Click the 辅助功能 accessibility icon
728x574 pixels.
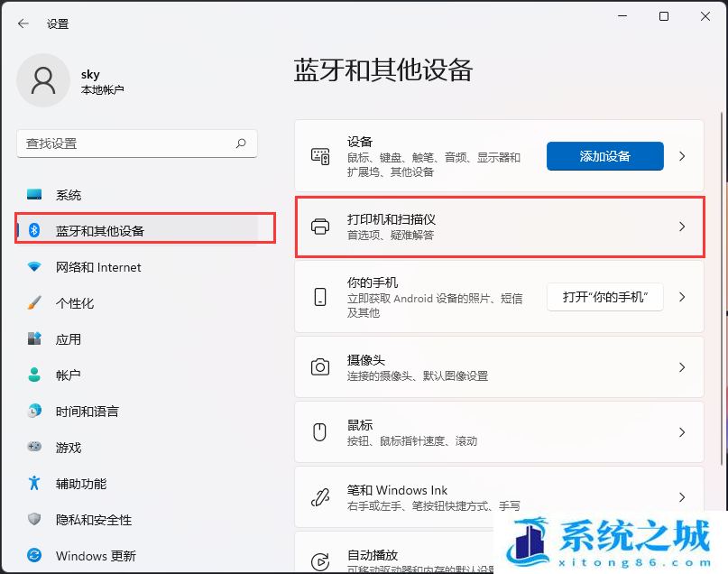click(34, 483)
